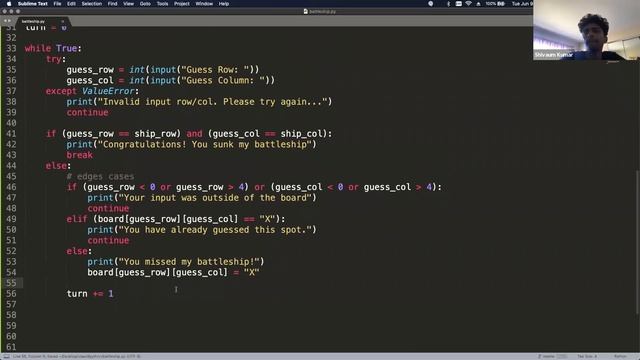
Task: Click the ship_row and ship_col if-condition line
Action: click(189, 133)
